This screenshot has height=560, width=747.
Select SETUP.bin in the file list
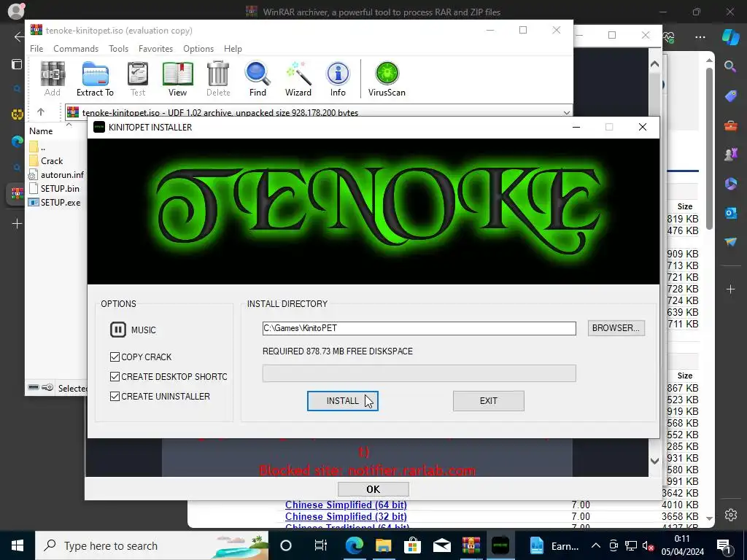coord(60,189)
